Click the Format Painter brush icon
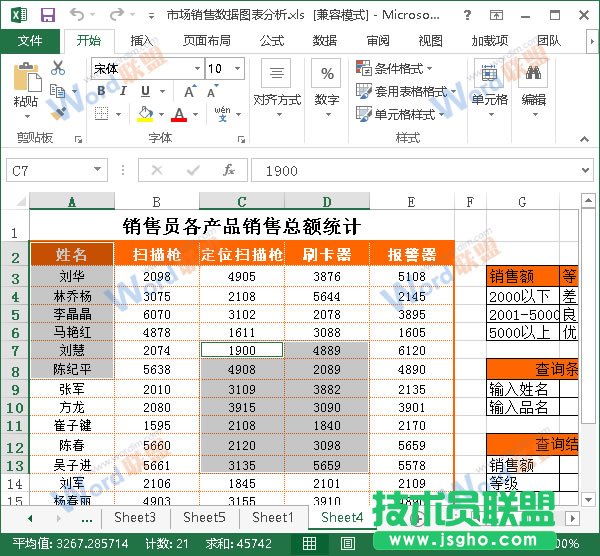Image resolution: width=600 pixels, height=556 pixels. coord(59,111)
